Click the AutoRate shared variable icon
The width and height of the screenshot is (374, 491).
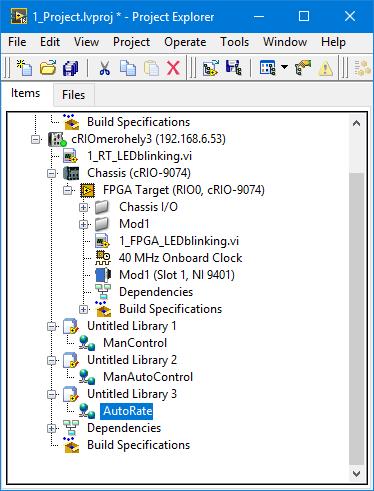[x=87, y=411]
